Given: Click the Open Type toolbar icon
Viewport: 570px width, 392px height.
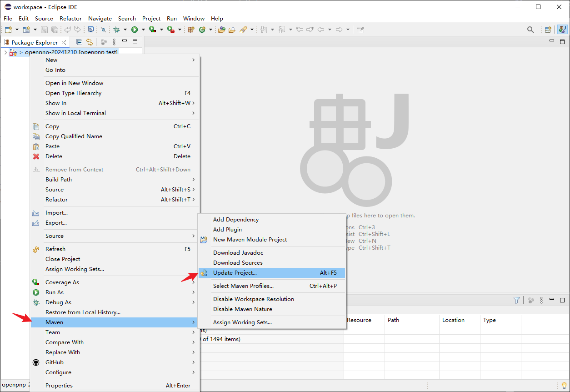Looking at the screenshot, I should pos(221,30).
